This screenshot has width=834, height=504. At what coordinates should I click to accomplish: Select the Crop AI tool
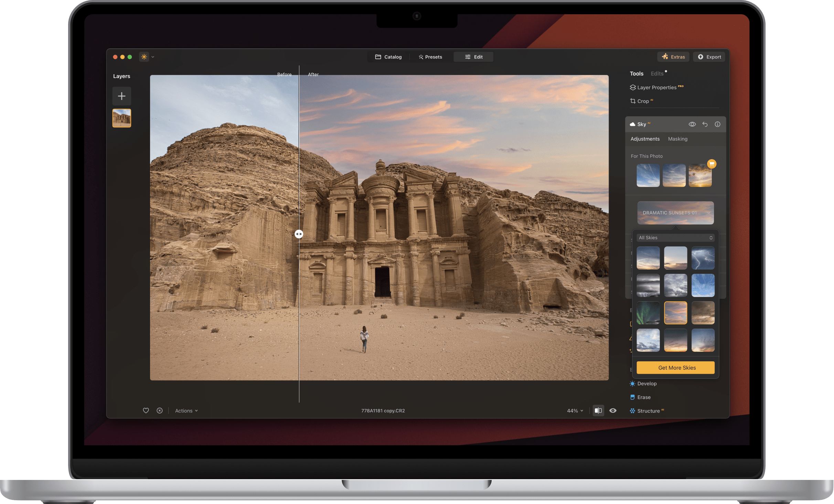coord(643,101)
